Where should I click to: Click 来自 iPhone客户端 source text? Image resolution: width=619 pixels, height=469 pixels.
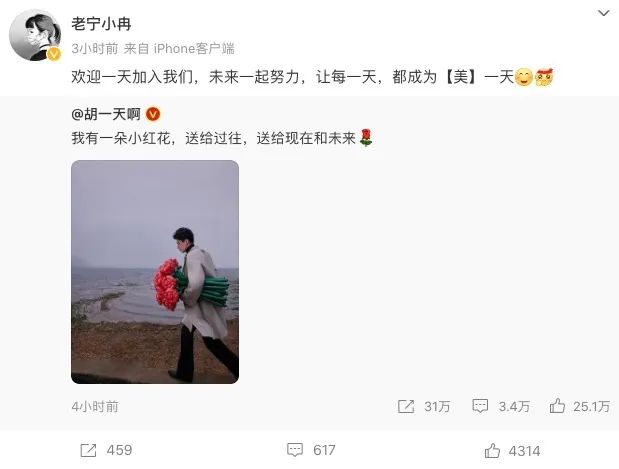(179, 49)
